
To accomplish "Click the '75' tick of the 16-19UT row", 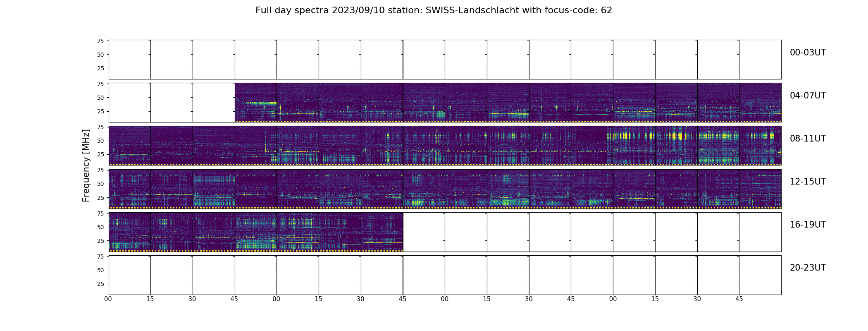I will 100,213.
